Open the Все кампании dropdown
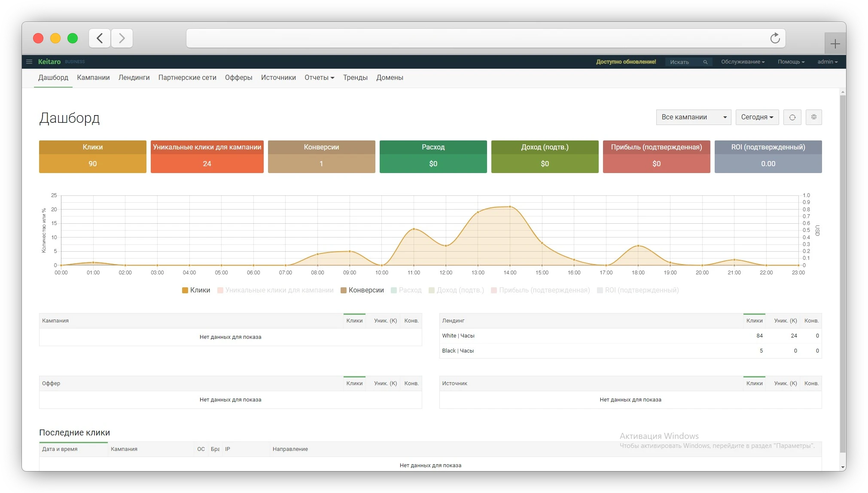This screenshot has height=493, width=868. [x=693, y=117]
